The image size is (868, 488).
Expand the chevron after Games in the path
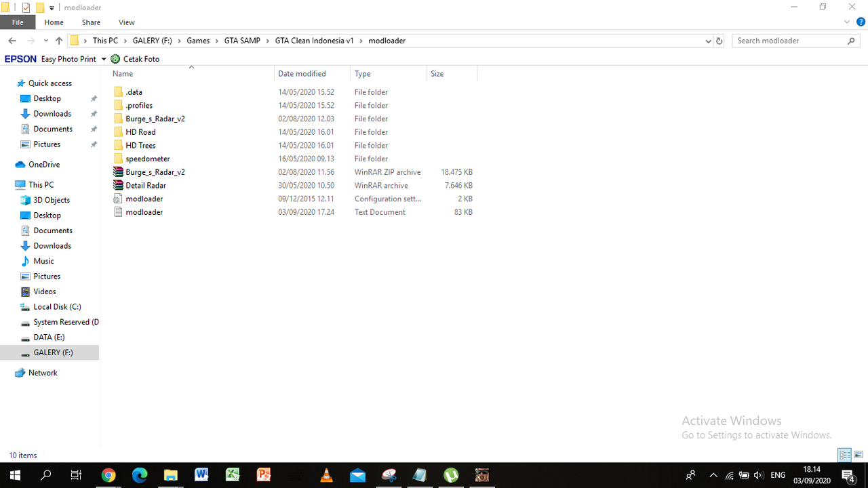(x=217, y=41)
